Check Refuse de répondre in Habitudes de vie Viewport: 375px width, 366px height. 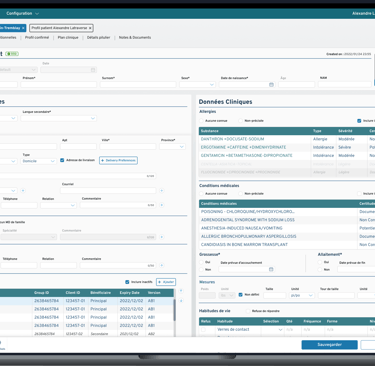click(248, 311)
